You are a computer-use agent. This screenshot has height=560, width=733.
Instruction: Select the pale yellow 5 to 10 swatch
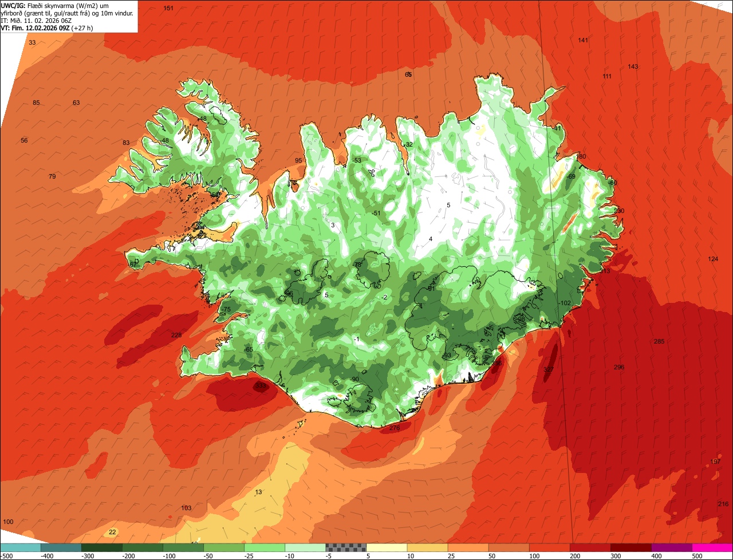387,547
